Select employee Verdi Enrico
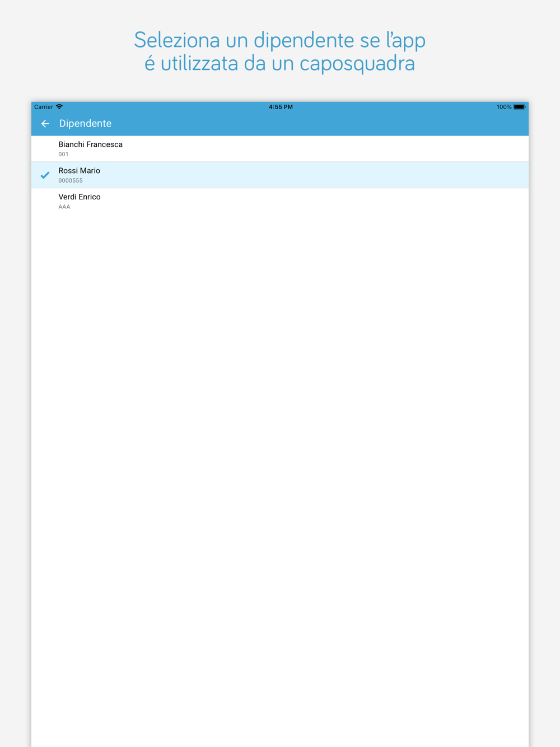Viewport: 560px width, 747px height. tap(280, 202)
